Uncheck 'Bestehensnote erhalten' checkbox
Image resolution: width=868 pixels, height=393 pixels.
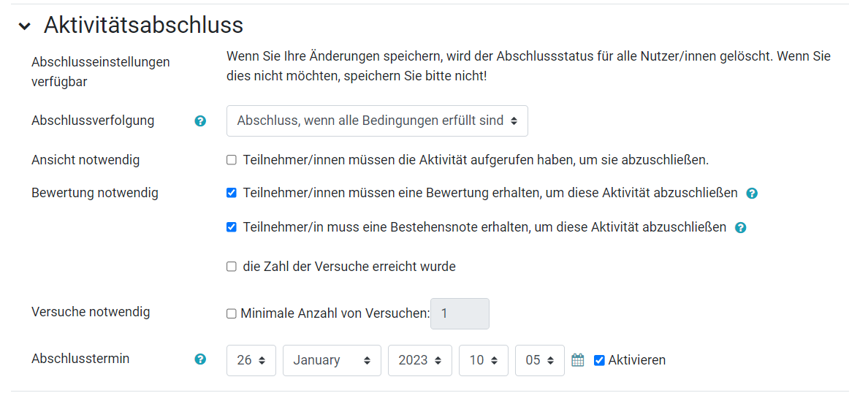pyautogui.click(x=232, y=227)
